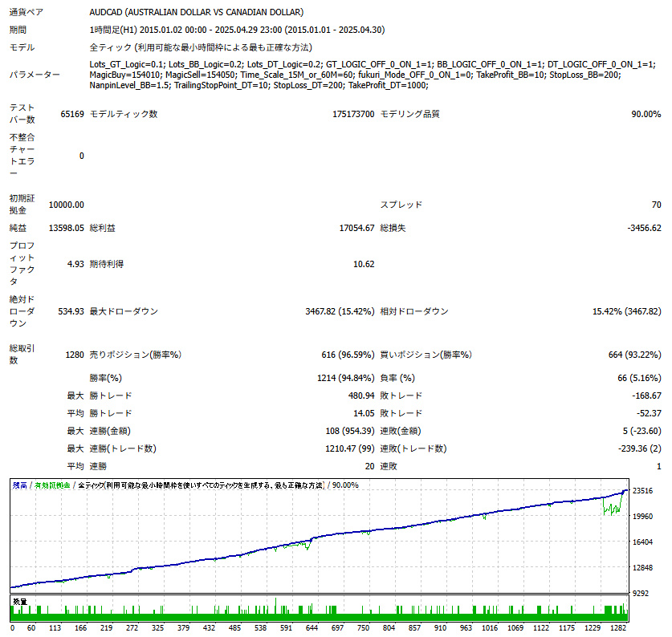This screenshot has width=672, height=637.
Task: Click the model ticks value 175173700
Action: pyautogui.click(x=353, y=114)
